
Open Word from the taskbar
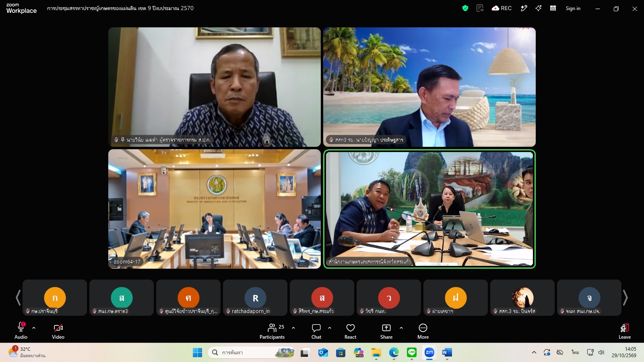tap(447, 353)
